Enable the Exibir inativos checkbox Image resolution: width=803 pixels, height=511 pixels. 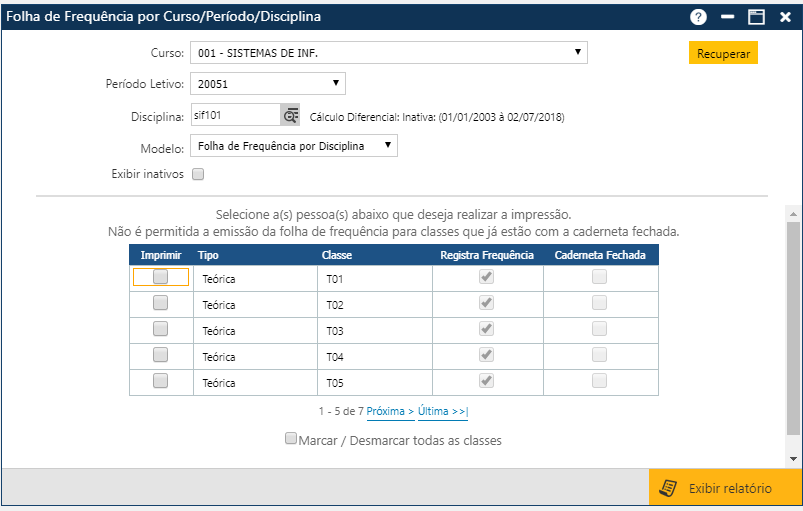(198, 174)
